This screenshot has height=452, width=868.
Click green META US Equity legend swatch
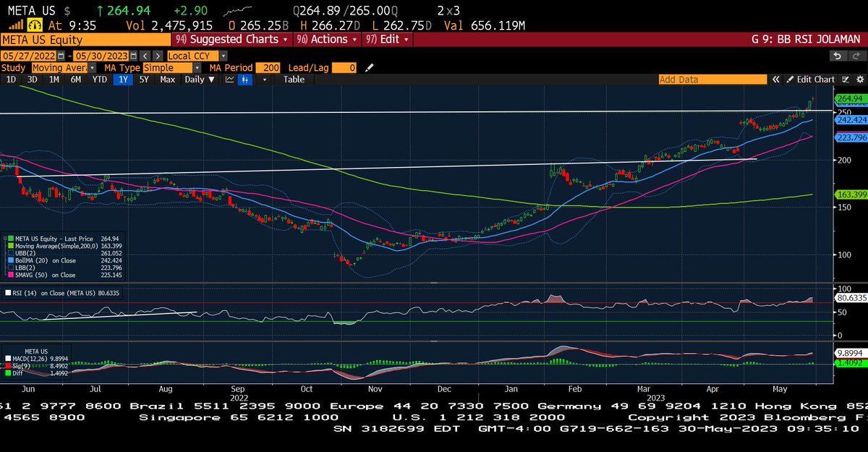11,239
